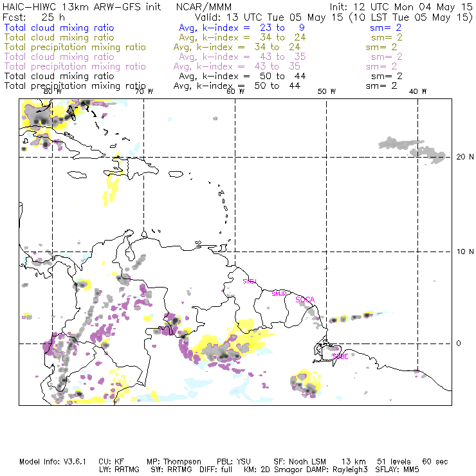This screenshot has width=476, height=476.
Task: Click the '0' equator latitude label
Action: [x=459, y=343]
